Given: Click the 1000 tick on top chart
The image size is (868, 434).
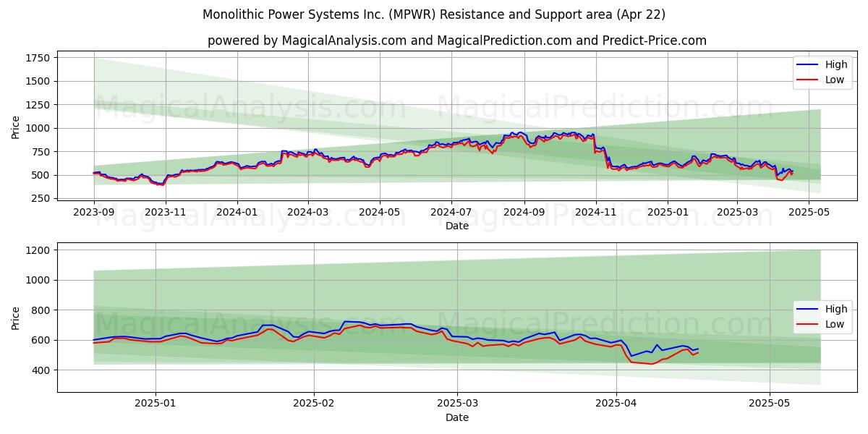Looking at the screenshot, I should pyautogui.click(x=38, y=129).
